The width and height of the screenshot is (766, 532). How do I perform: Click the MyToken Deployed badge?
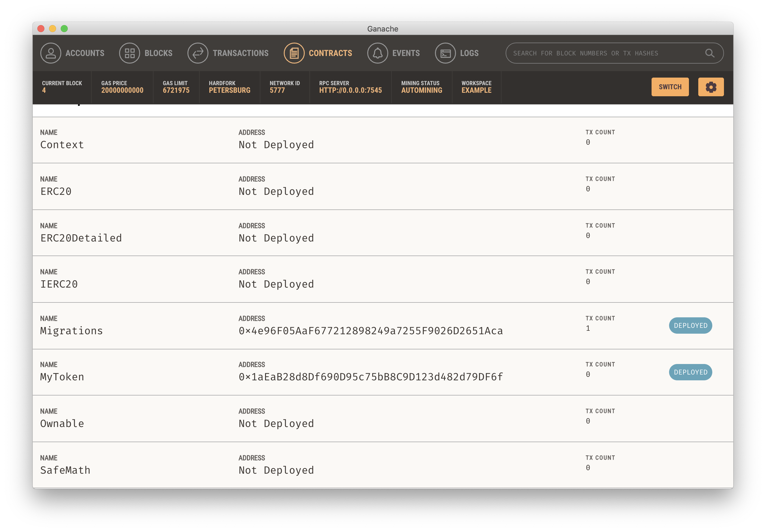(x=690, y=372)
